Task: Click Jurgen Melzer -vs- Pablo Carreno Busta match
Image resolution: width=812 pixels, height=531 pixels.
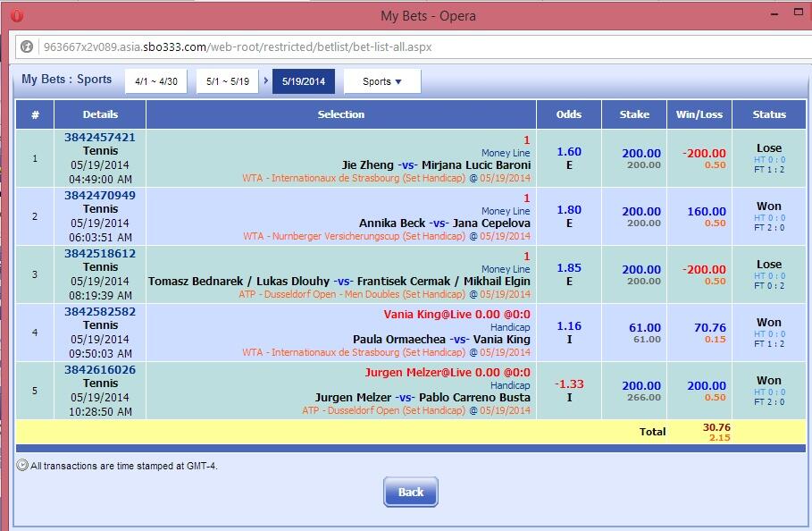Action: [x=423, y=397]
